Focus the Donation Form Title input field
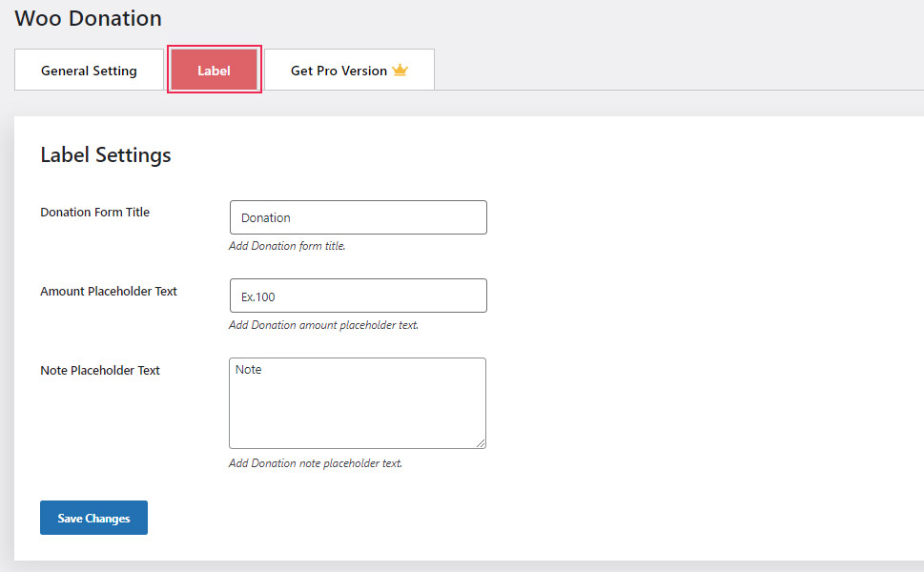 coord(359,217)
